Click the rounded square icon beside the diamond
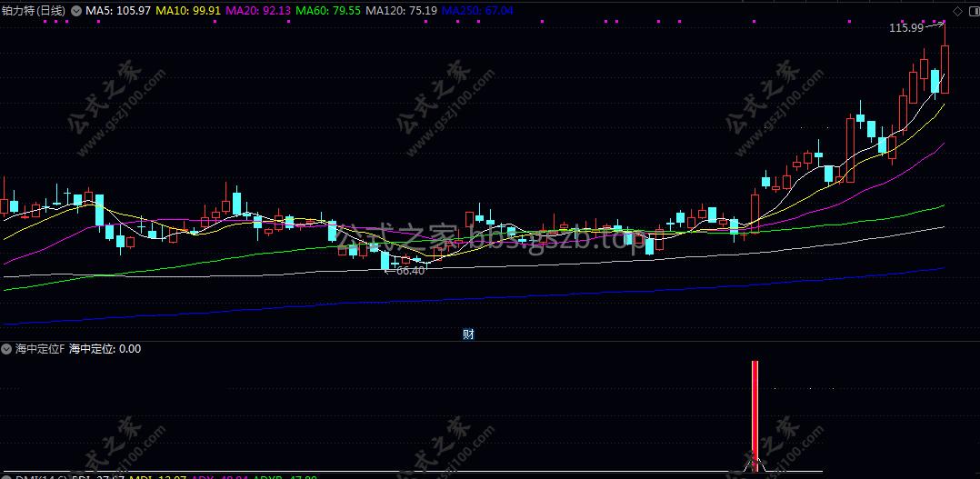The height and width of the screenshot is (479, 980). tap(973, 11)
